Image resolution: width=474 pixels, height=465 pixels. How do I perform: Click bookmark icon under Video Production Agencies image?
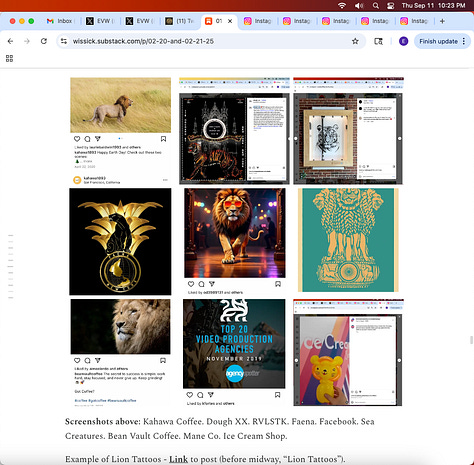[x=277, y=395]
